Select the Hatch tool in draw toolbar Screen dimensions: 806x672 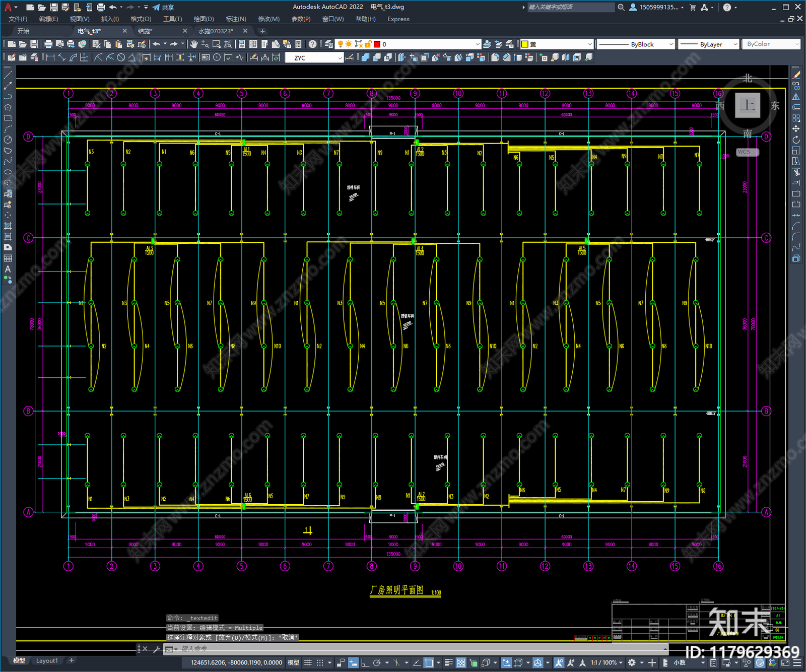tap(8, 226)
